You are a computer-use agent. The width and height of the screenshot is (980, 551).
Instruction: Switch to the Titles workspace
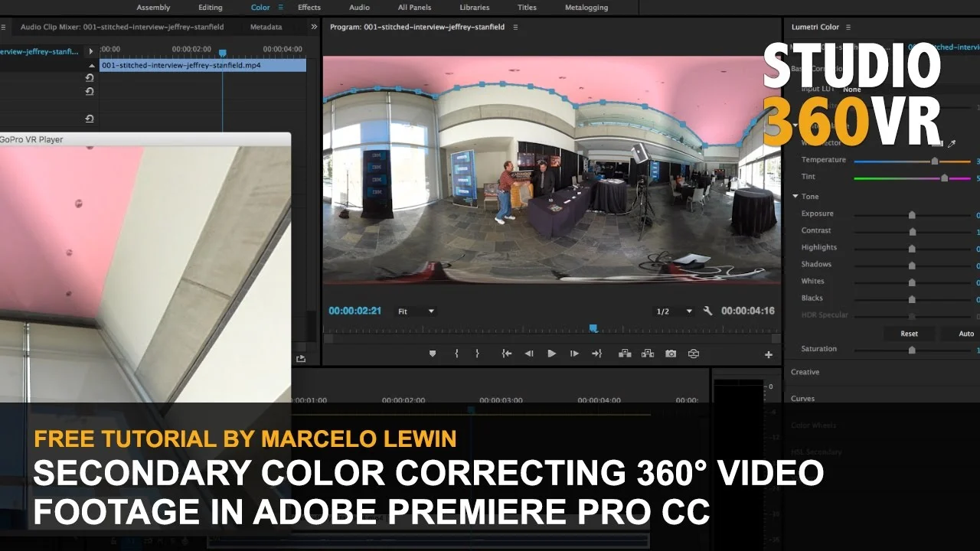click(x=527, y=8)
